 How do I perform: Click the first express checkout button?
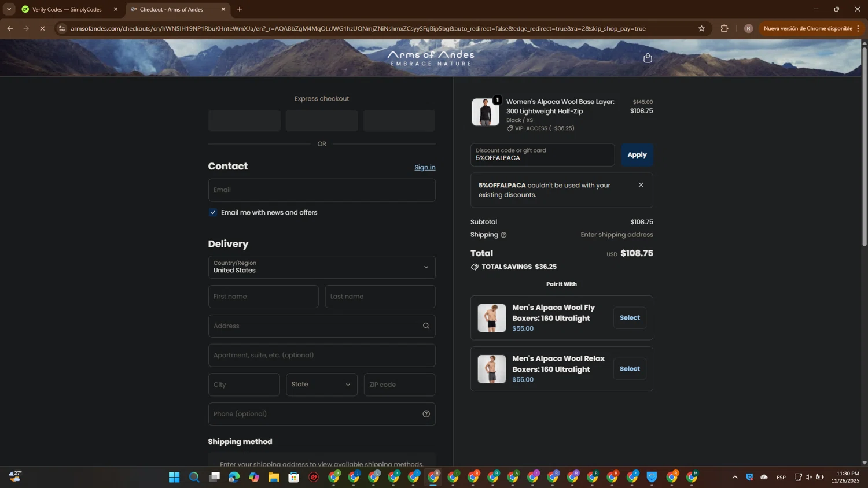point(244,121)
